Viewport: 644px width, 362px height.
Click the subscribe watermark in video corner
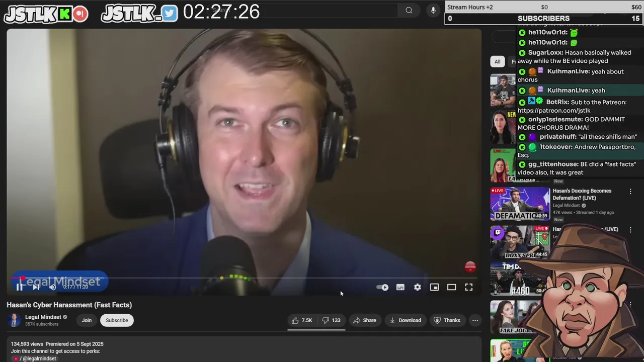coord(470,266)
